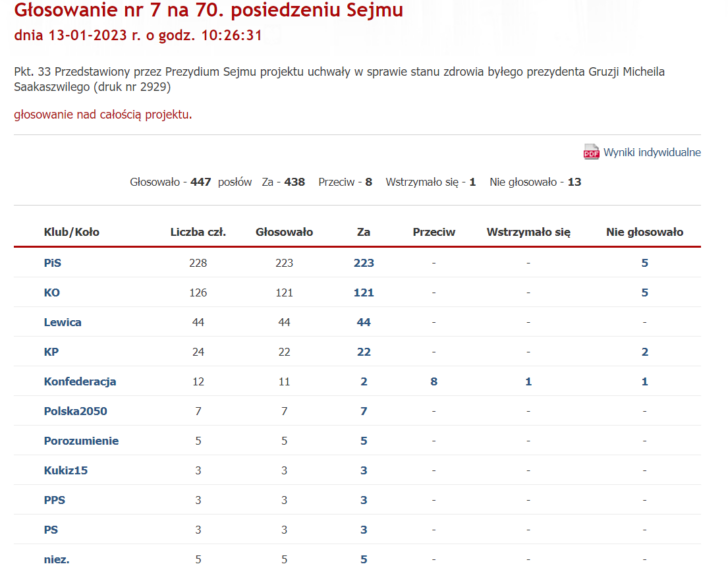This screenshot has height=587, width=728.
Task: Click KP 'Nie głosowało' value 2
Action: [x=644, y=352]
